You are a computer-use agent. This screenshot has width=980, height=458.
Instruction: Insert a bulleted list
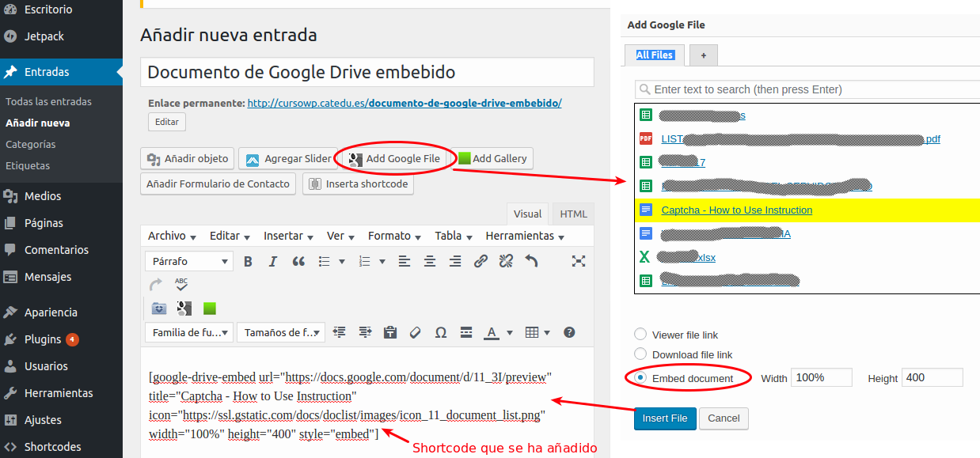point(324,261)
